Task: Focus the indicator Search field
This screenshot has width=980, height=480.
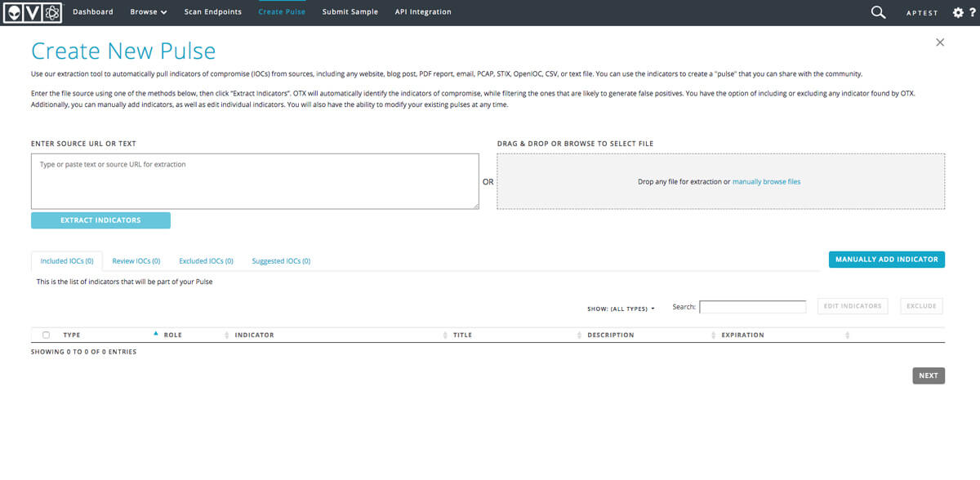Action: 753,307
